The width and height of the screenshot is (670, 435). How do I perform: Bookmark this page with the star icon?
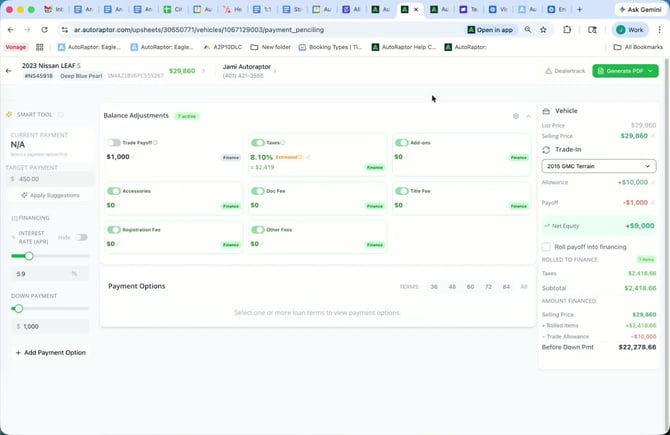[x=543, y=30]
